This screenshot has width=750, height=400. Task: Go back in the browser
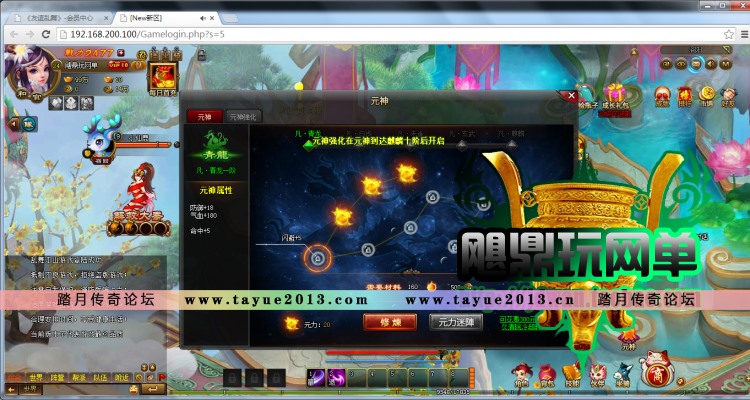14,34
